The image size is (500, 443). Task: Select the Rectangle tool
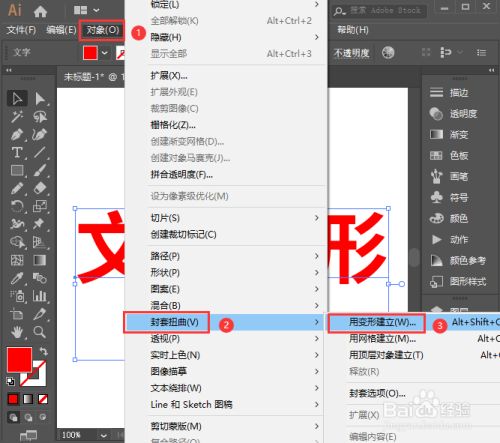click(x=17, y=170)
